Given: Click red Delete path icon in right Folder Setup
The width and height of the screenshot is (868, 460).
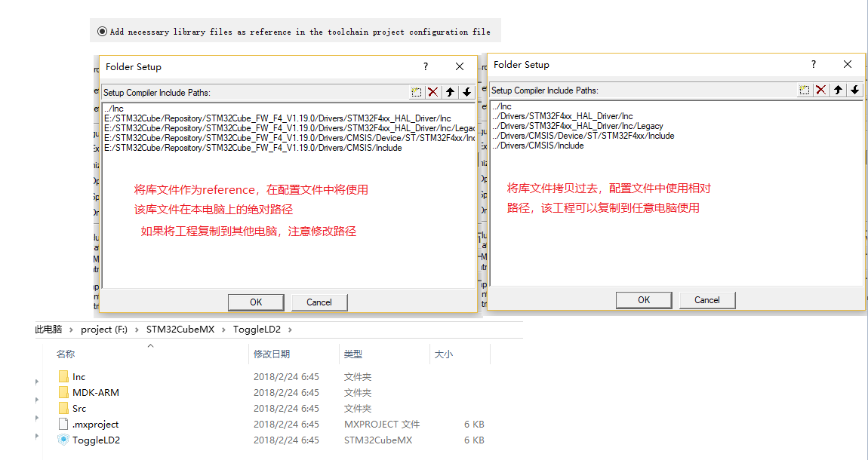Looking at the screenshot, I should click(821, 90).
